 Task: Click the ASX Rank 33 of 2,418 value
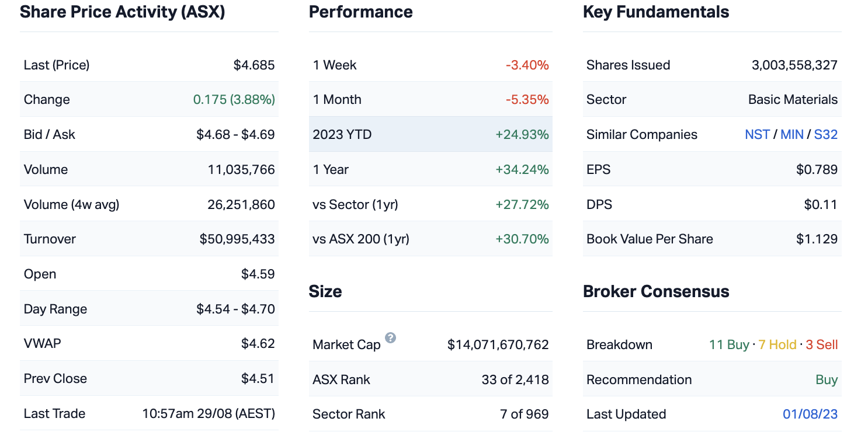(x=515, y=379)
